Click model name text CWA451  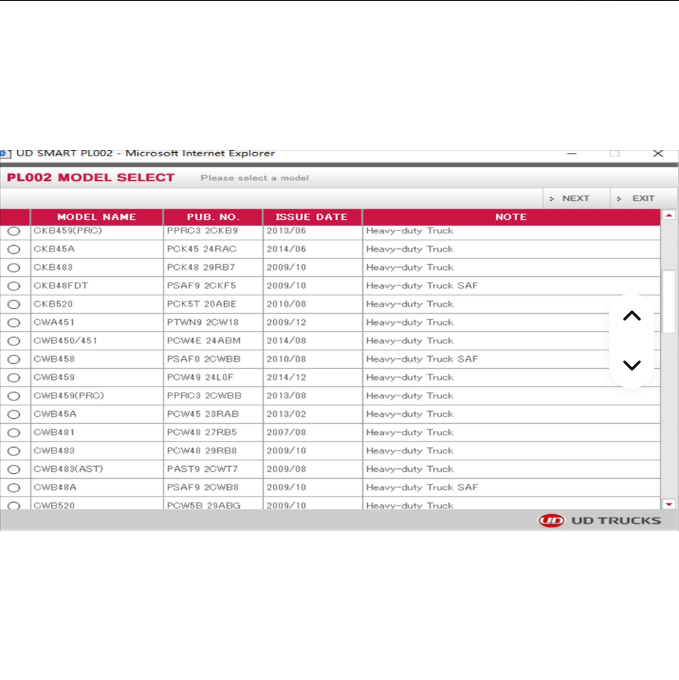point(54,322)
